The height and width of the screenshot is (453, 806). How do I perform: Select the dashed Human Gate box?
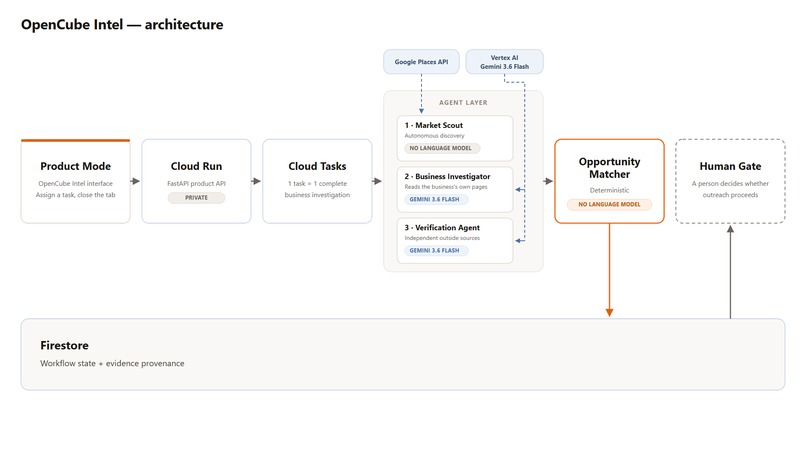[730, 181]
